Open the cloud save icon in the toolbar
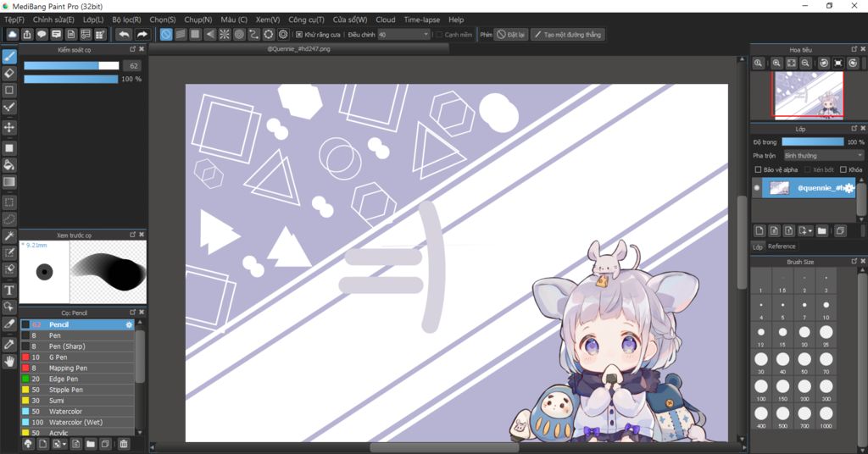This screenshot has width=868, height=454. pos(12,34)
